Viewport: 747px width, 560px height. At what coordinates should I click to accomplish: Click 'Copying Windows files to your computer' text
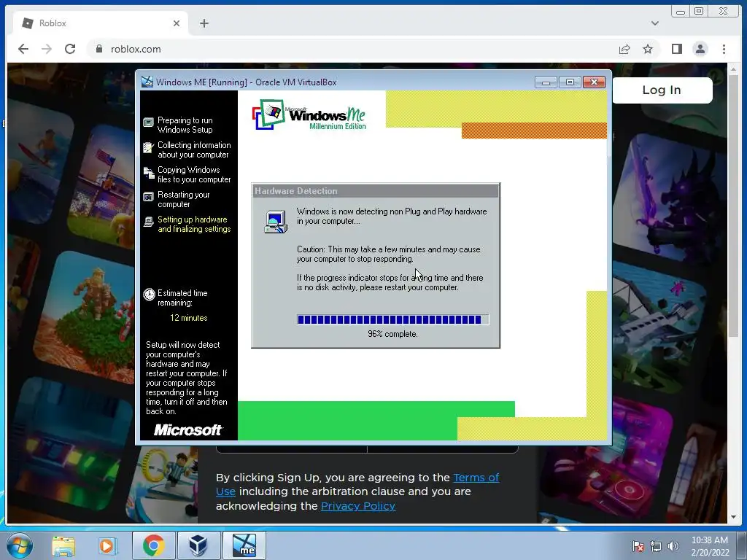(x=194, y=175)
